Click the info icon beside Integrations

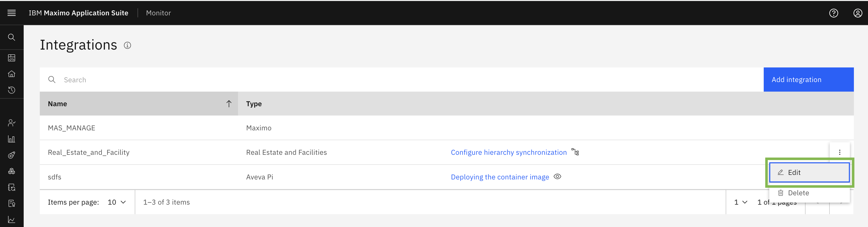coord(127,46)
